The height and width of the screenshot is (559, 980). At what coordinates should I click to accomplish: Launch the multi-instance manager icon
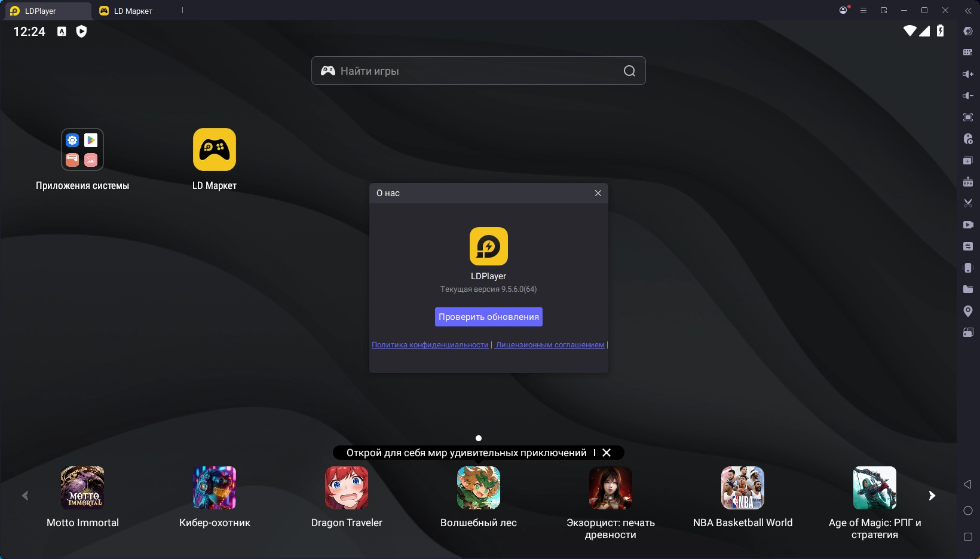coord(968,160)
